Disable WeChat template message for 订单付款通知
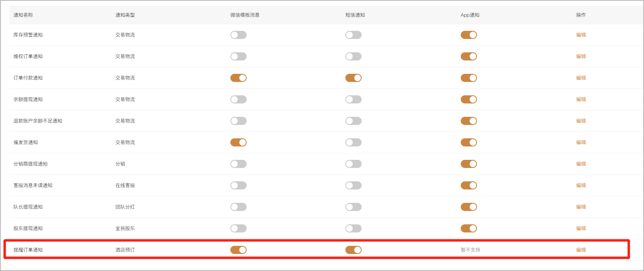The image size is (644, 271). click(x=239, y=78)
